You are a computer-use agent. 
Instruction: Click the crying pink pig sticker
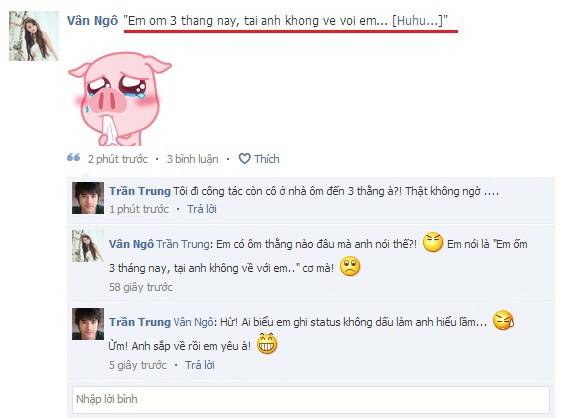click(x=120, y=98)
